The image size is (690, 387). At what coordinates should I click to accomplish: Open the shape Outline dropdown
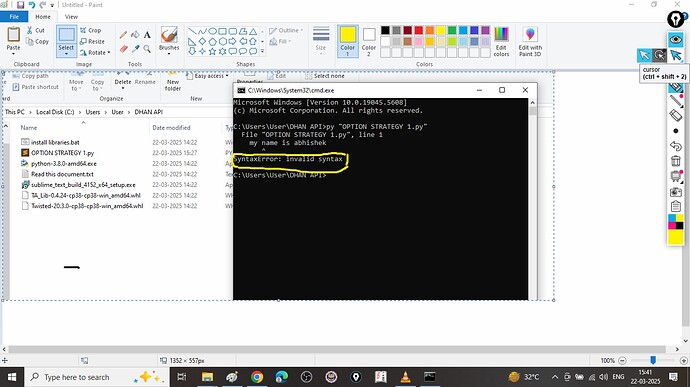(286, 30)
